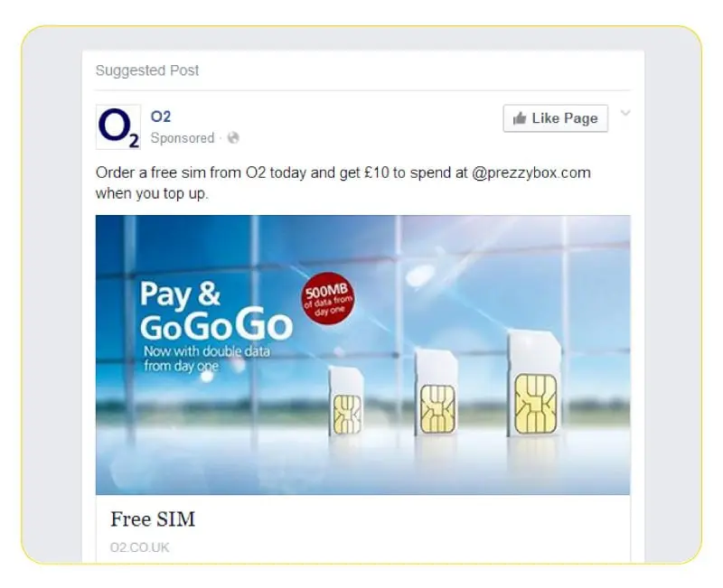The width and height of the screenshot is (723, 588).
Task: Click the Like Page button
Action: [555, 118]
